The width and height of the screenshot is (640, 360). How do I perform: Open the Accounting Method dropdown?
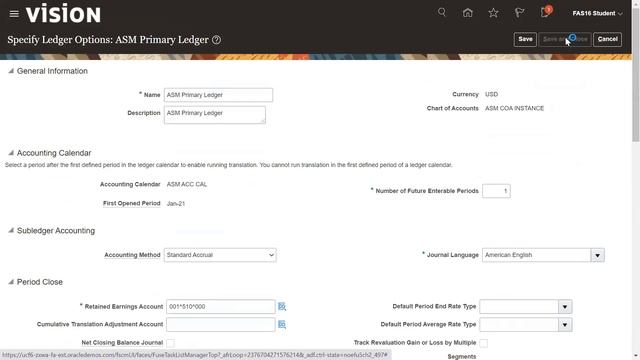(x=220, y=255)
